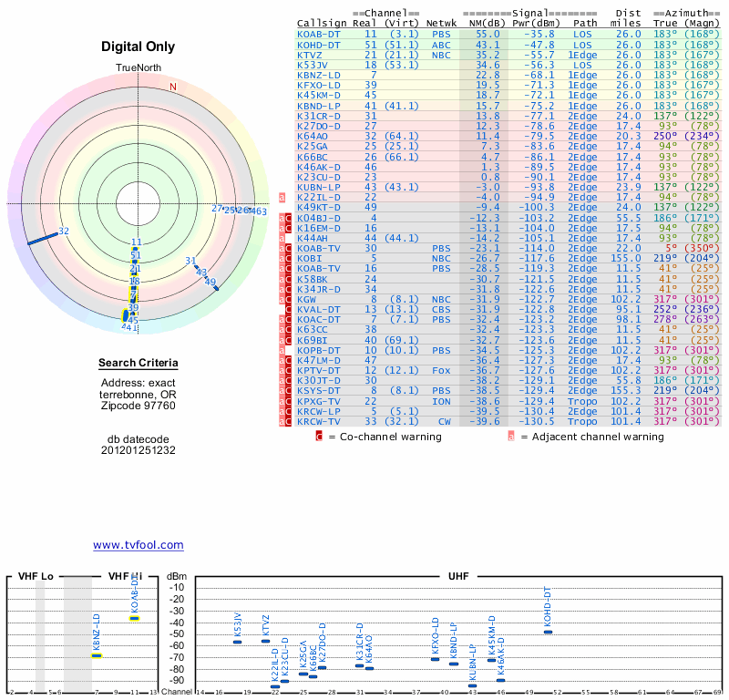Select callsign KOBI in the table
This screenshot has height=700, width=729.
[310, 259]
